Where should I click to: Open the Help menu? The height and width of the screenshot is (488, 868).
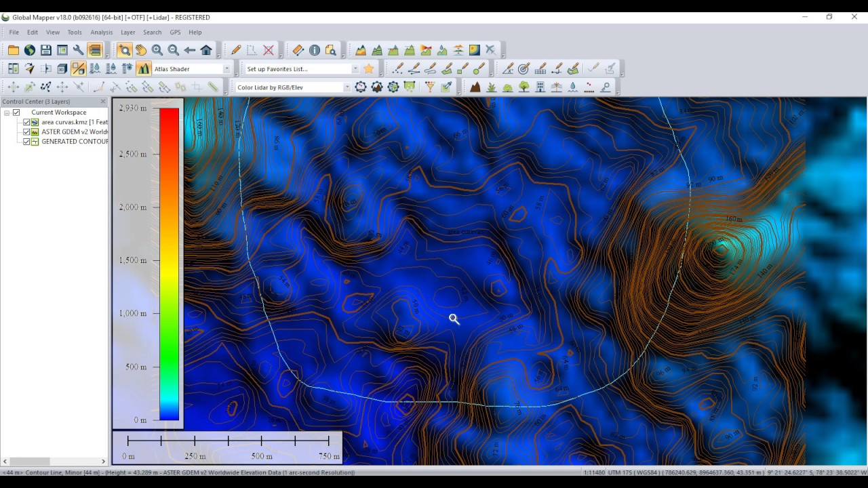(x=195, y=32)
